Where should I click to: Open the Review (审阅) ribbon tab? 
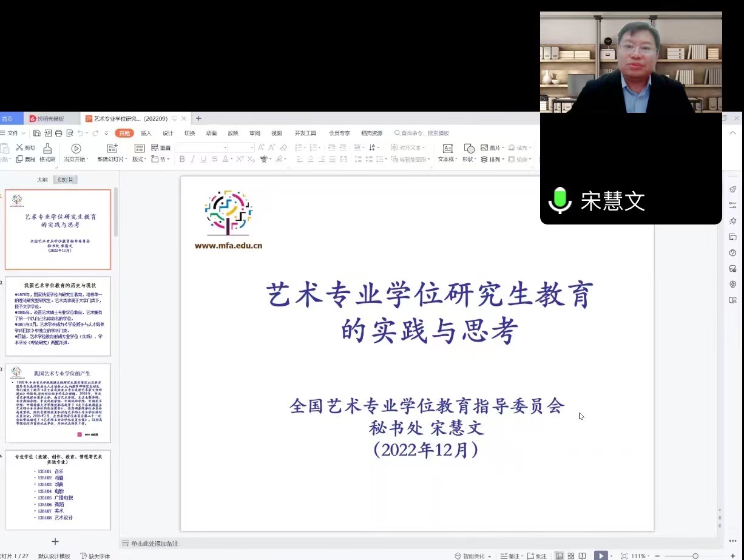(255, 133)
